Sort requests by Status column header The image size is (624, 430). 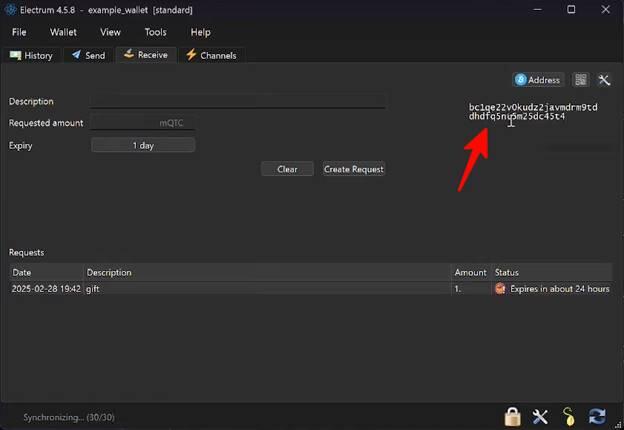[552, 272]
